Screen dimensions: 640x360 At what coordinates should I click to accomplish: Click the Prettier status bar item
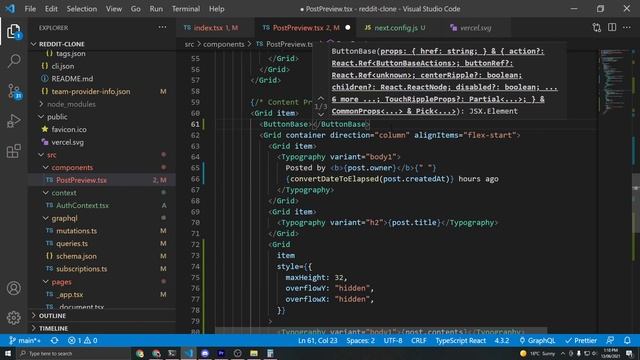coord(581,340)
